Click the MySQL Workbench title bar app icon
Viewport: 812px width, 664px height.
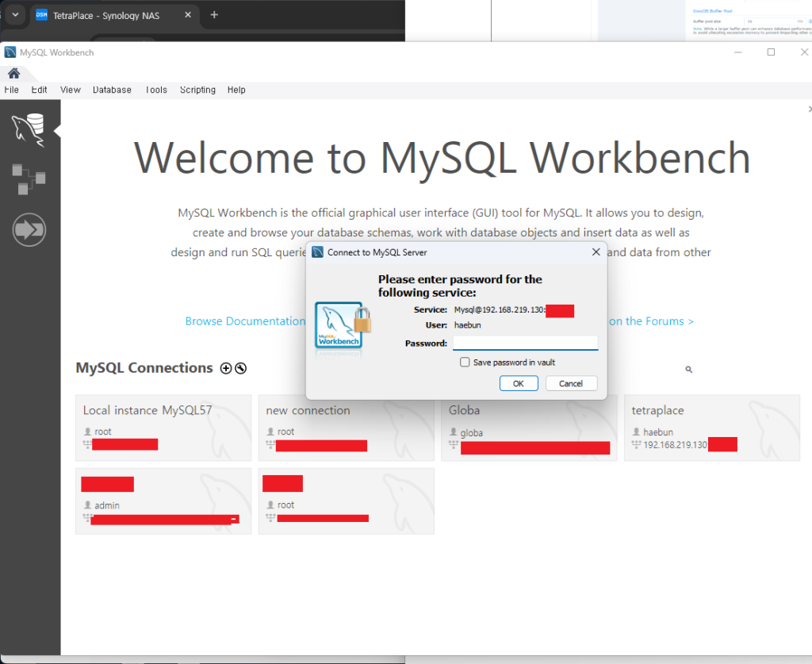[x=10, y=52]
